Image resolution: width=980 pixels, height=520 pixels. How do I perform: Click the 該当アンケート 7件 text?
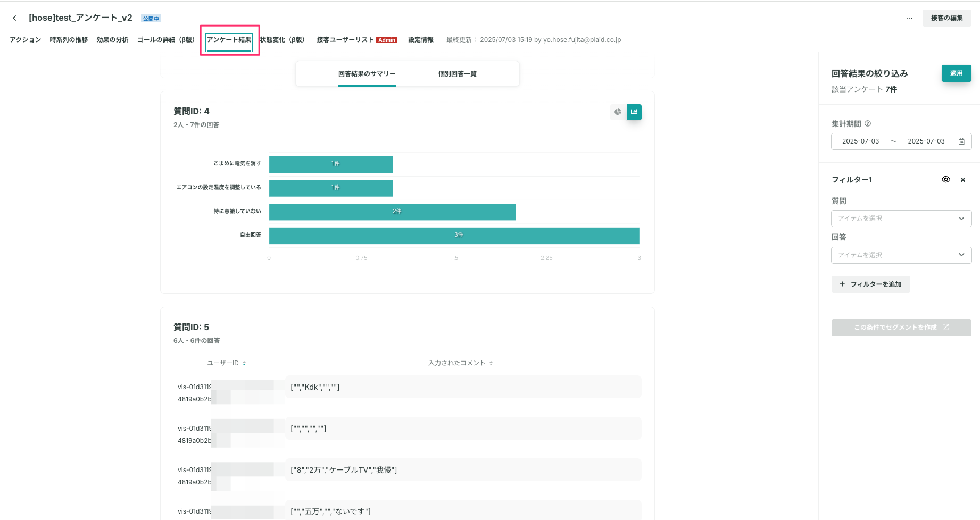[865, 89]
